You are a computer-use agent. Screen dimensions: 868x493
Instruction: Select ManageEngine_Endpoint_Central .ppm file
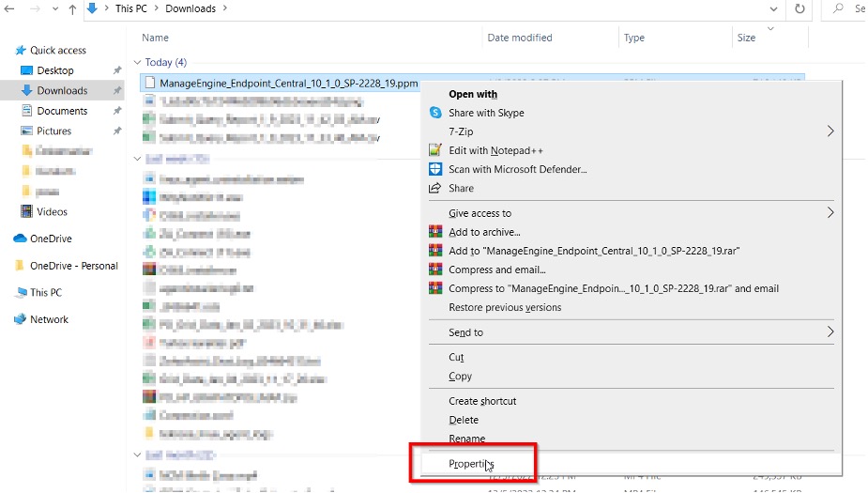pyautogui.click(x=288, y=83)
